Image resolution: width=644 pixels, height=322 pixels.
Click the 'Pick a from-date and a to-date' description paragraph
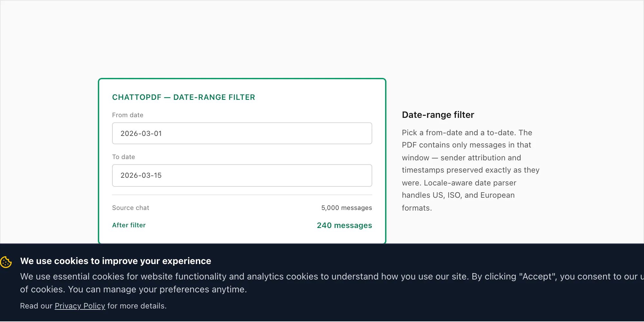[x=471, y=170]
